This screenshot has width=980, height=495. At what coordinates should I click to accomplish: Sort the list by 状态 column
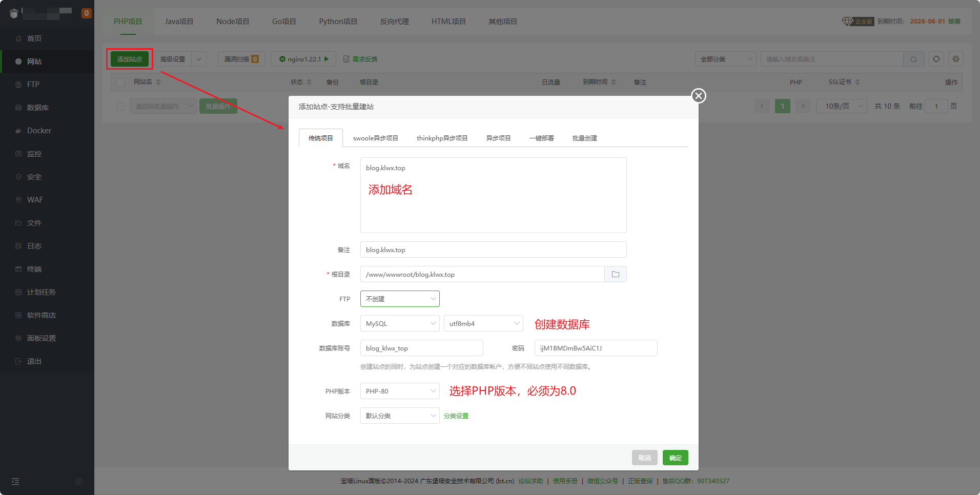[x=309, y=82]
